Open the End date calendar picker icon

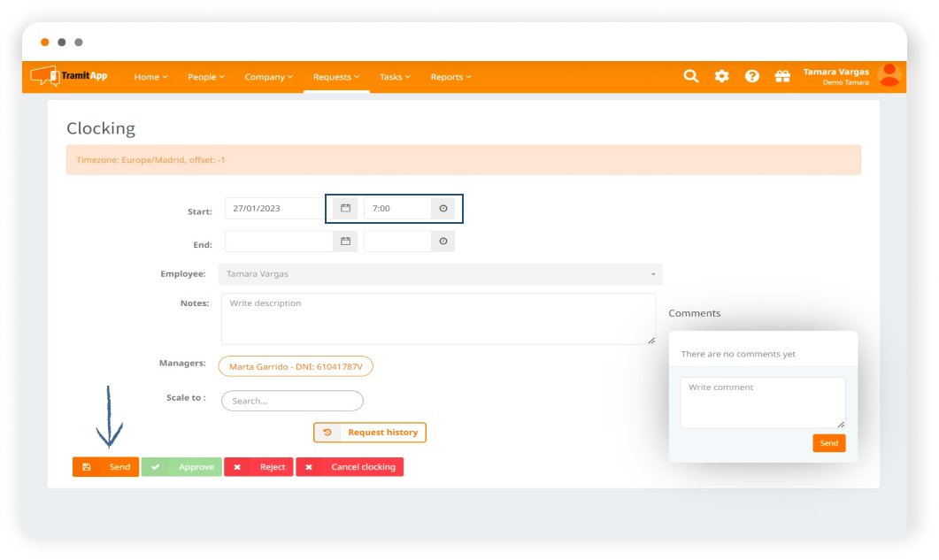point(345,241)
